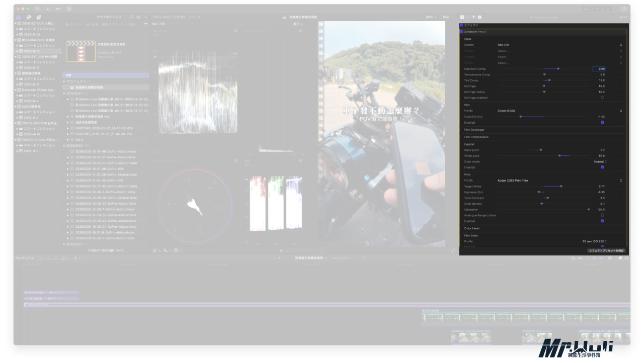
Task: Open Film Profile Cinestill 50D dropdown
Action: coord(559,111)
